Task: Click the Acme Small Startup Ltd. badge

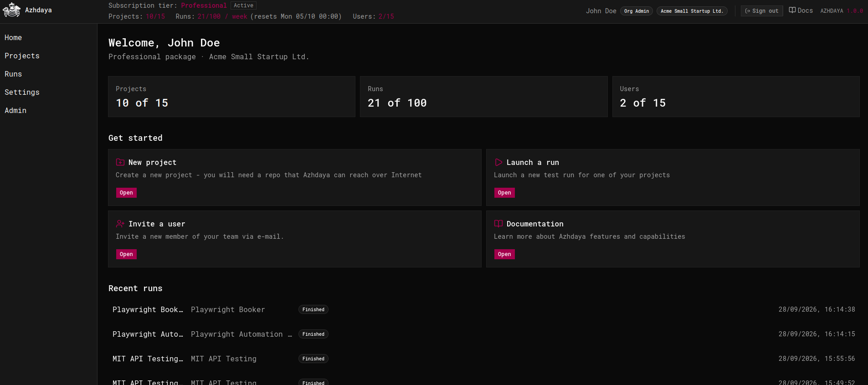Action: 692,11
